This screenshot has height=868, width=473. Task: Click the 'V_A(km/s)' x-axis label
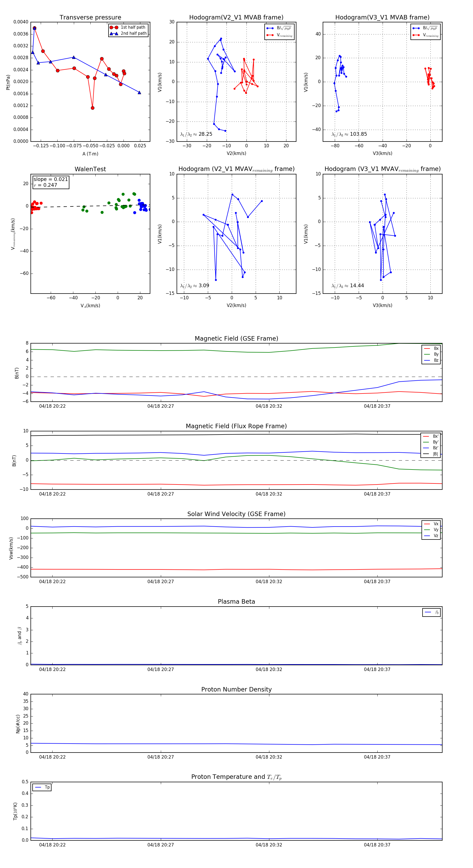90,306
